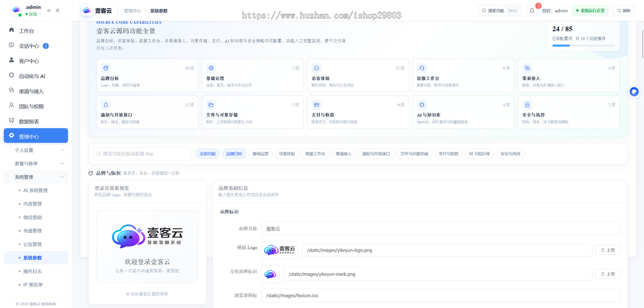The image size is (644, 308).
Task: Open the 客户中心 person icon
Action: click(x=12, y=60)
